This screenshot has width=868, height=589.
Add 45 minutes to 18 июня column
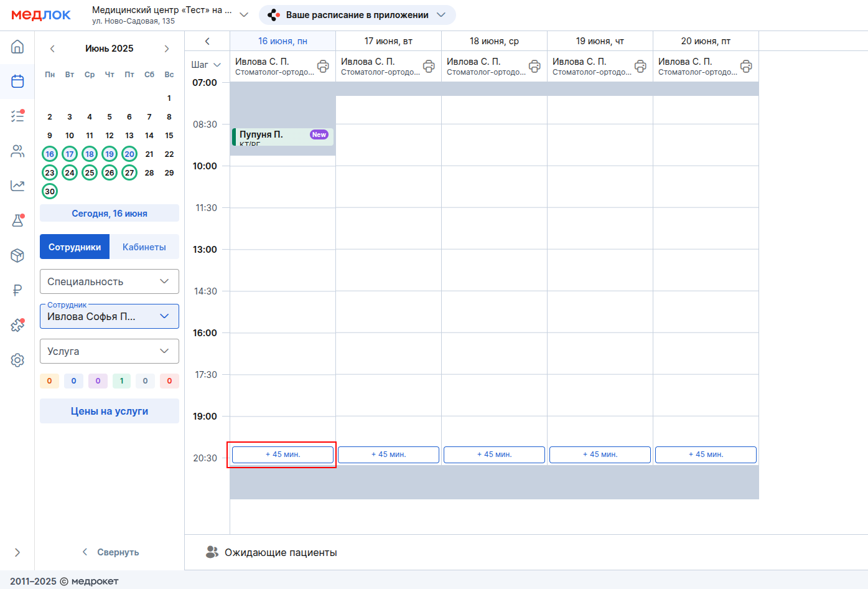tap(494, 455)
